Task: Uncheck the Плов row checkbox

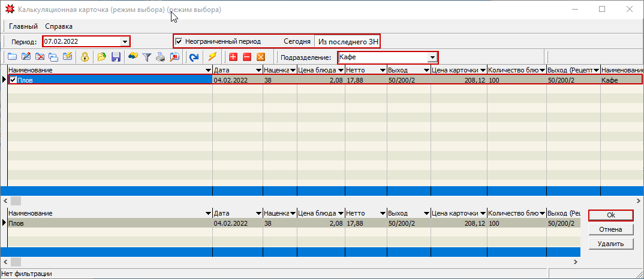Action: 13,80
